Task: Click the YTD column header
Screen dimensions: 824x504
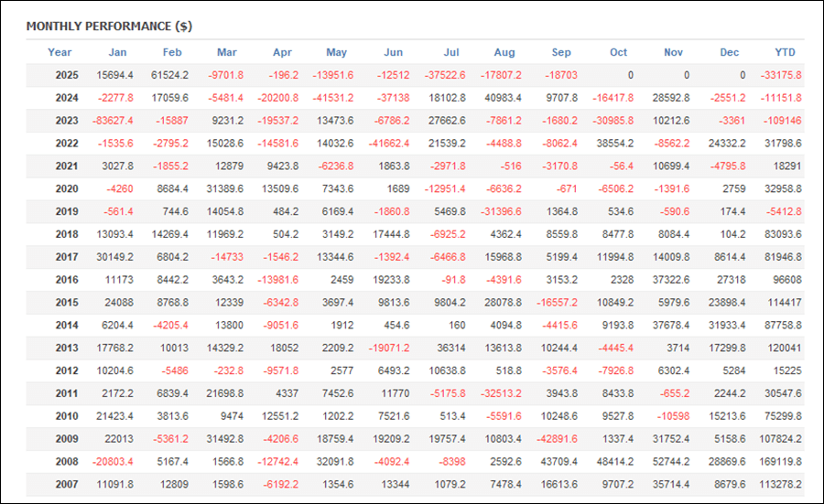Action: coord(785,52)
